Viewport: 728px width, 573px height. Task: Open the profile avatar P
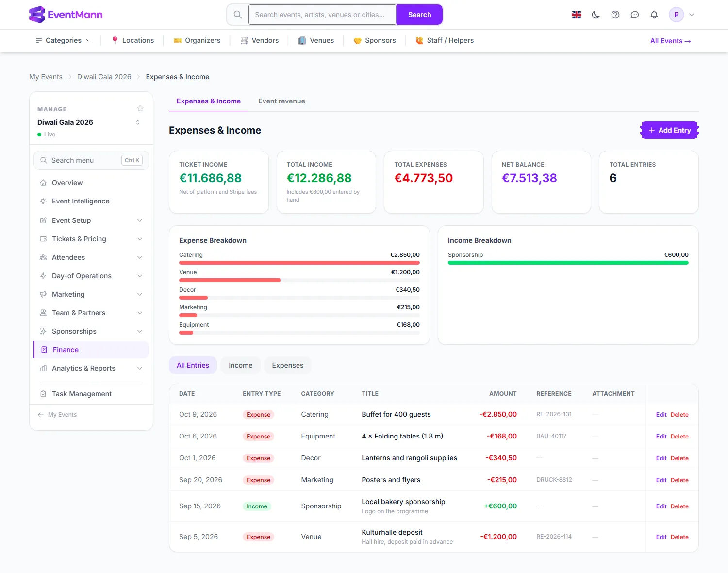pos(677,15)
